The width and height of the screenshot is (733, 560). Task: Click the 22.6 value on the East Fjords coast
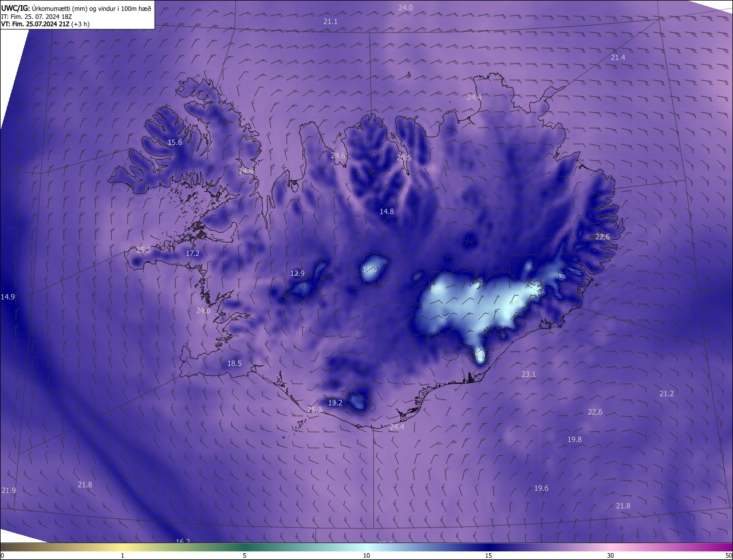[x=602, y=236]
